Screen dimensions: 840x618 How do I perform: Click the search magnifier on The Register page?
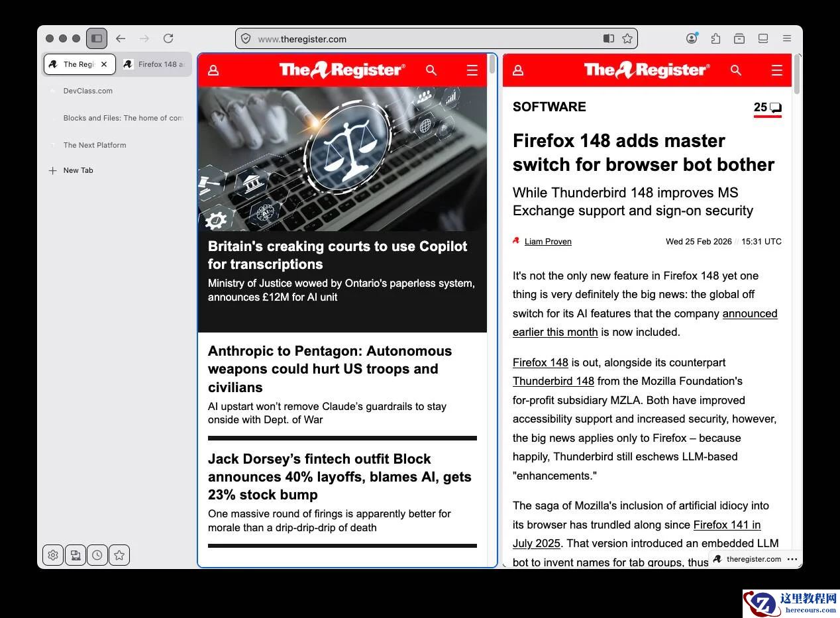[431, 70]
